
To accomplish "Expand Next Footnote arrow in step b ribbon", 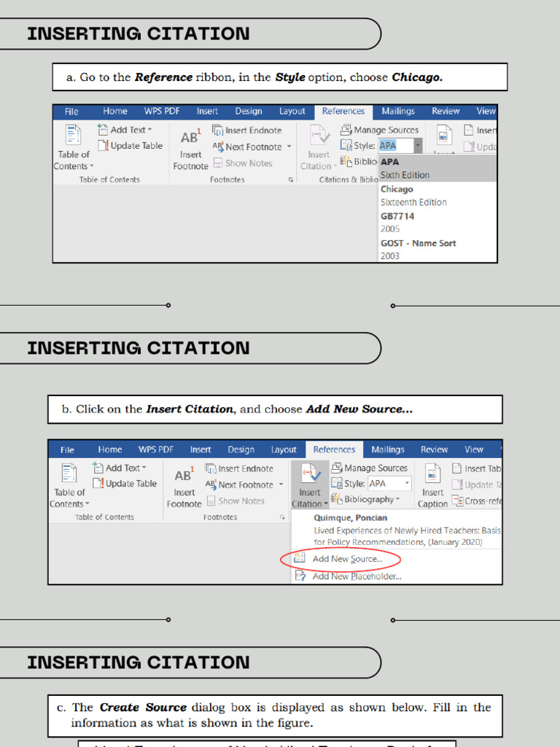I will pos(281,484).
